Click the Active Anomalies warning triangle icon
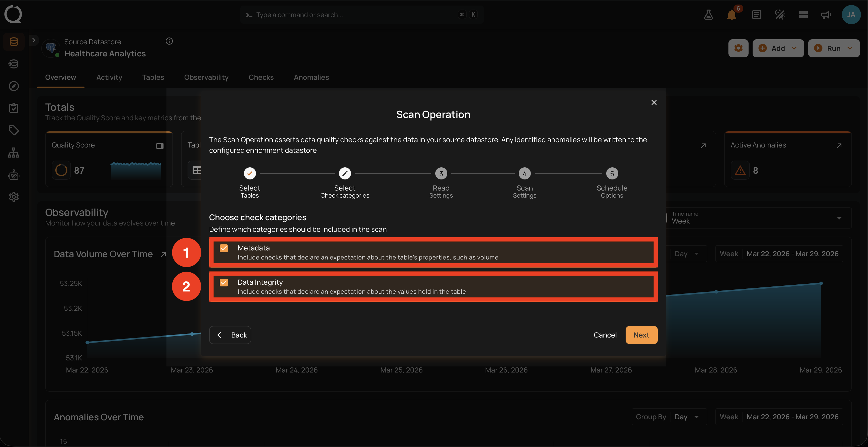The height and width of the screenshot is (447, 868). pyautogui.click(x=740, y=170)
